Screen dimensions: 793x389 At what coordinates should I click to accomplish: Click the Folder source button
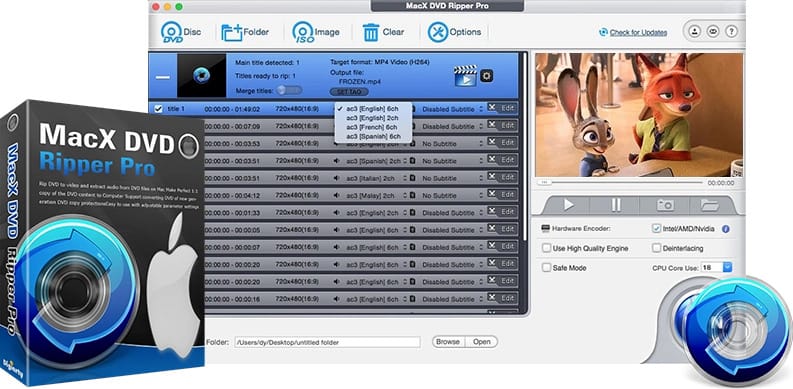[x=245, y=32]
